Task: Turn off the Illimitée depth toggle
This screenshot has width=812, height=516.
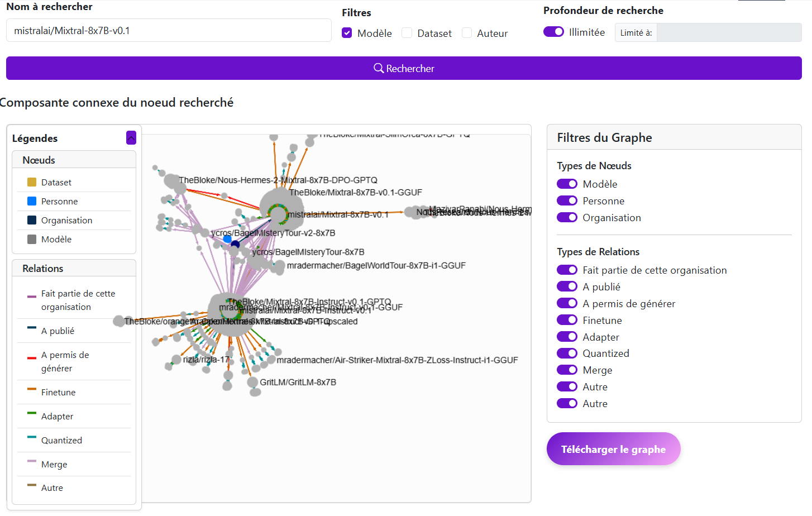Action: (x=553, y=32)
